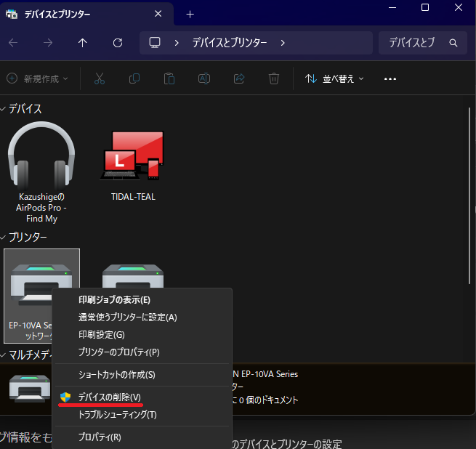The height and width of the screenshot is (449, 476).
Task: Choose 印刷ジョブの表示(E) from context menu
Action: click(x=142, y=299)
